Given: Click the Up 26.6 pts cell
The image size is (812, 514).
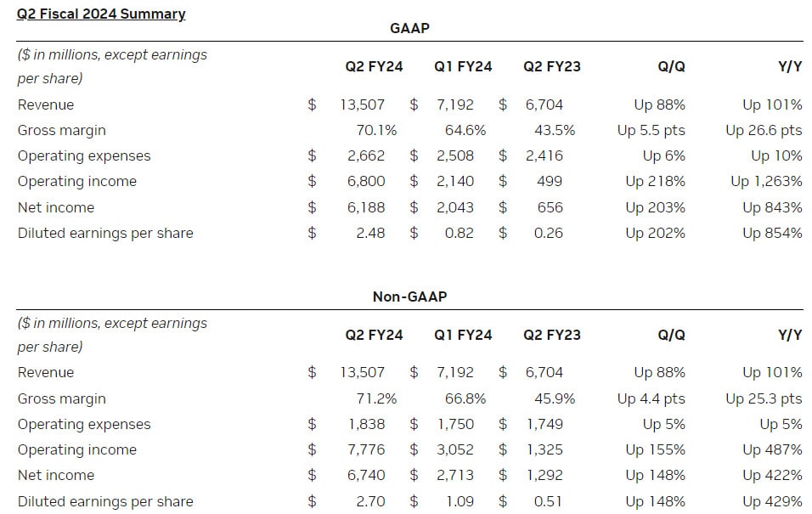Looking at the screenshot, I should pyautogui.click(x=763, y=130).
